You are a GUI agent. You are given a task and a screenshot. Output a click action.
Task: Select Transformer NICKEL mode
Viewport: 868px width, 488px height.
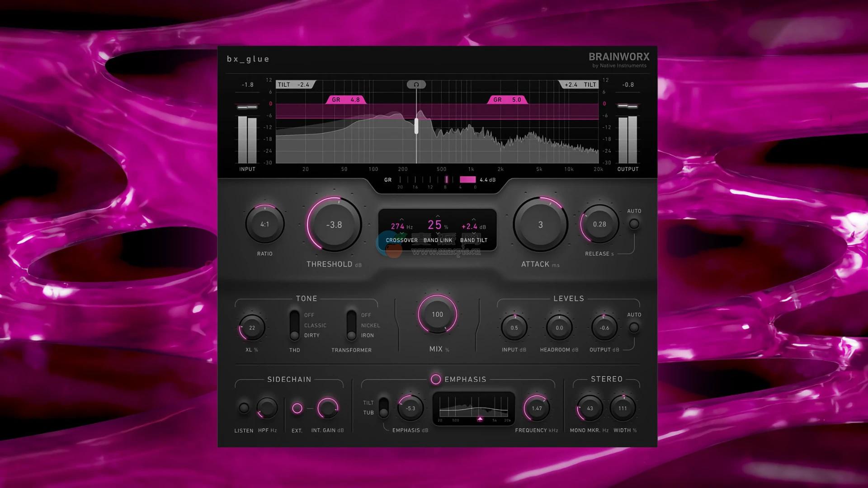tap(371, 325)
